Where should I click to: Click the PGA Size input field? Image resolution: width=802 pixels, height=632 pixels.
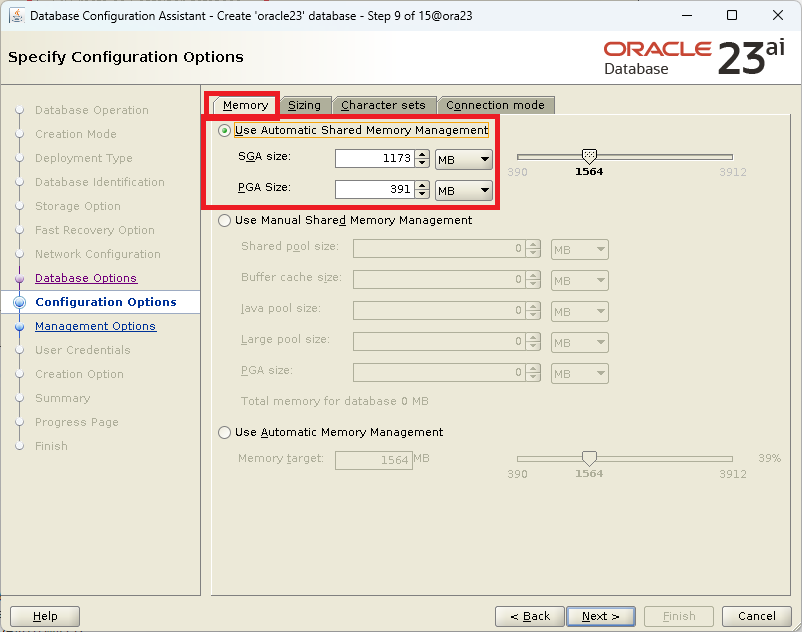(x=375, y=189)
